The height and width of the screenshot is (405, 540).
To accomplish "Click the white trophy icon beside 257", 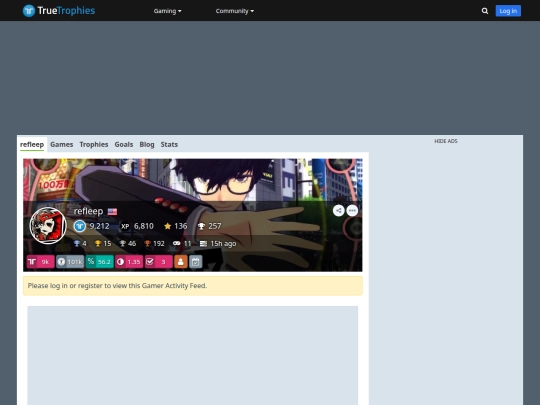I will (201, 226).
